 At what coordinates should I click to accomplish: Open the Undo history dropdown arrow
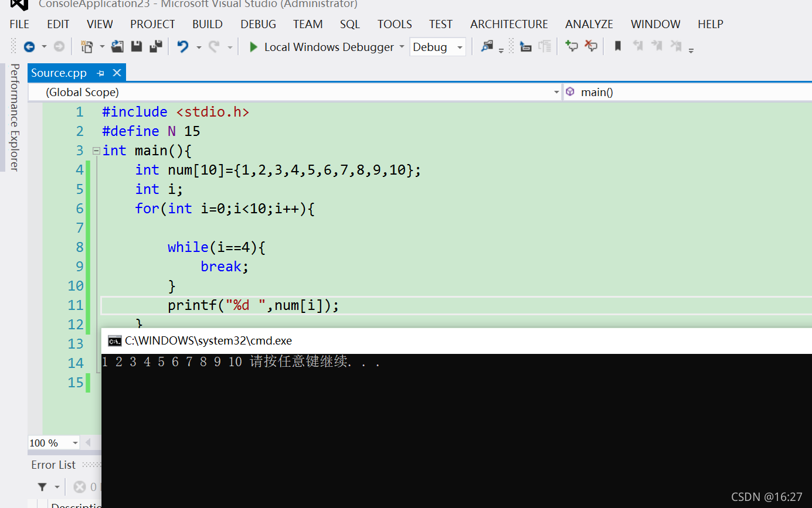click(x=199, y=47)
